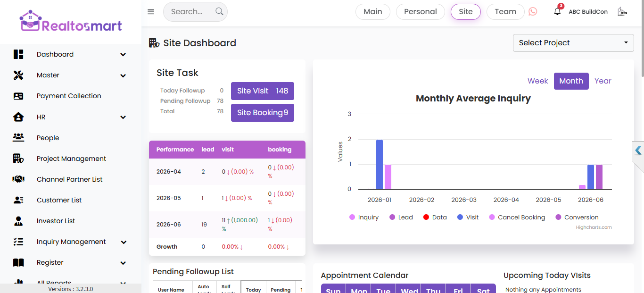Toggle the Visit legend series
The image size is (644, 293).
(468, 218)
